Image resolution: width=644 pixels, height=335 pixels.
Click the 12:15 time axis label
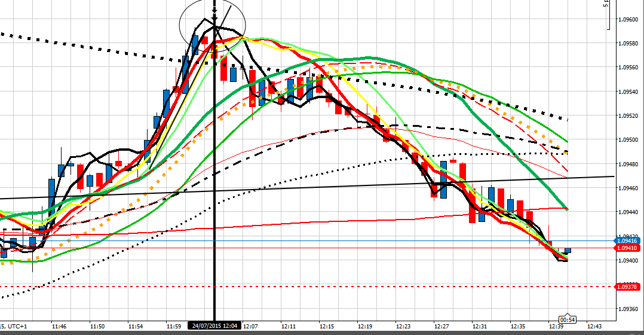(327, 327)
